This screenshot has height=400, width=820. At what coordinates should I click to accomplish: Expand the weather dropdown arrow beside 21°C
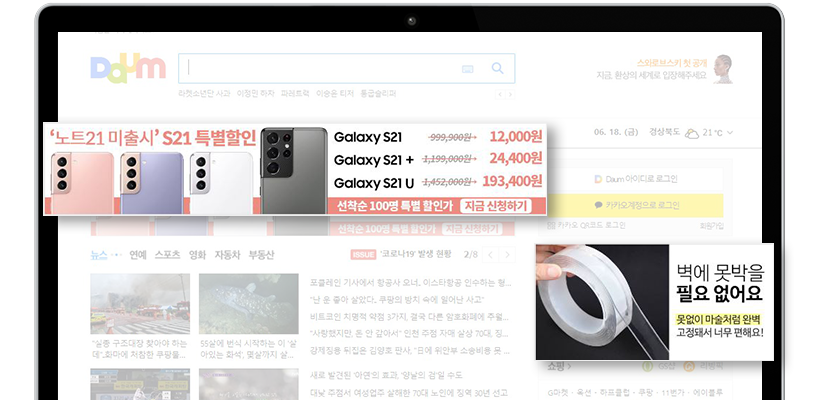pyautogui.click(x=730, y=133)
